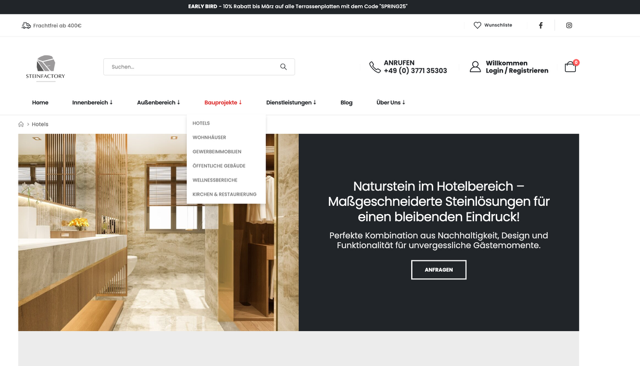Expand the Dienstleistungen dropdown menu
The image size is (640, 366).
[x=291, y=102]
